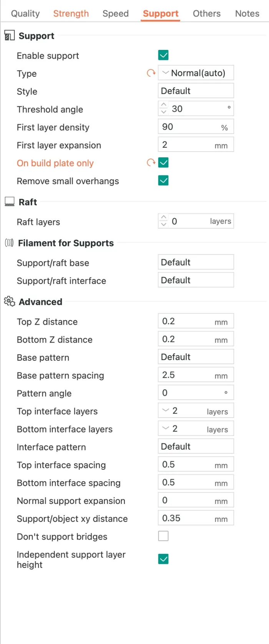Click the Filament for Supports icon

9,243
